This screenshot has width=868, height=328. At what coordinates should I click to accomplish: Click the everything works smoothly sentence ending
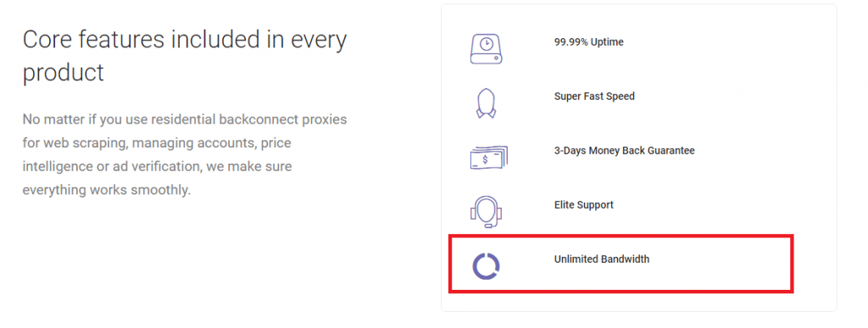point(106,190)
